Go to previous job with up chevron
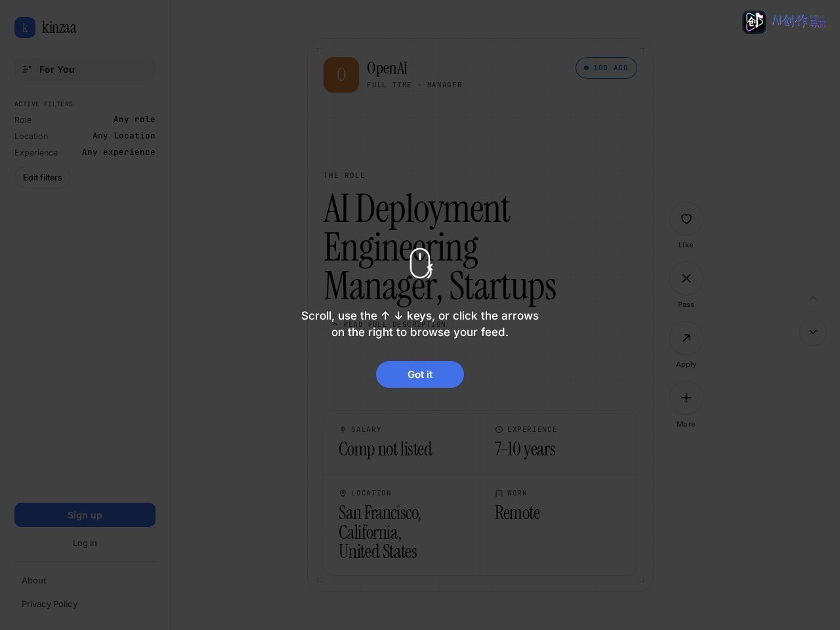The image size is (840, 630). click(x=813, y=299)
